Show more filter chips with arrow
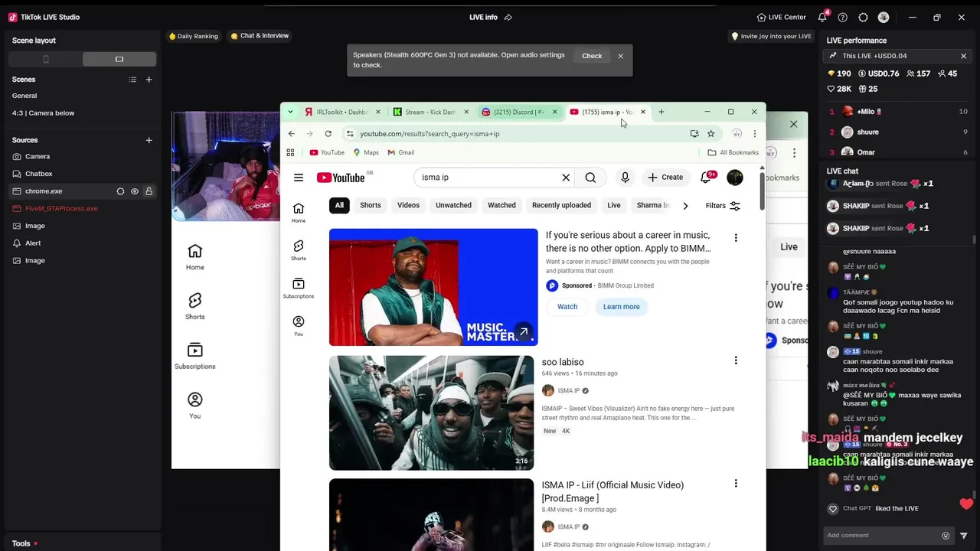This screenshot has height=551, width=980. (x=685, y=206)
